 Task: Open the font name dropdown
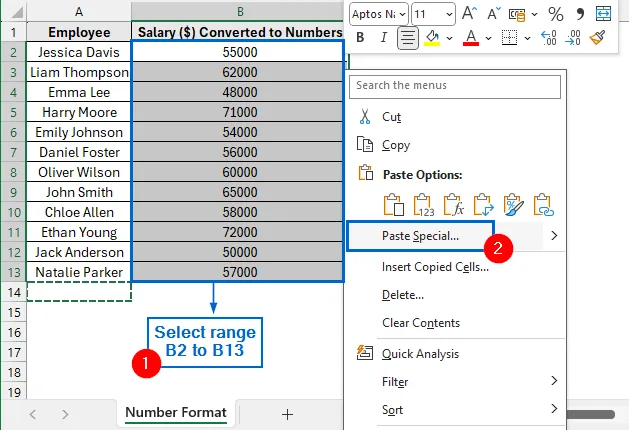tap(402, 15)
